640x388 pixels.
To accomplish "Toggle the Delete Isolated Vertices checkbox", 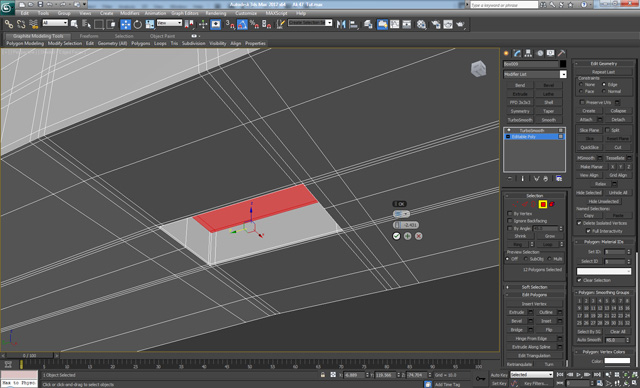I will [x=579, y=223].
